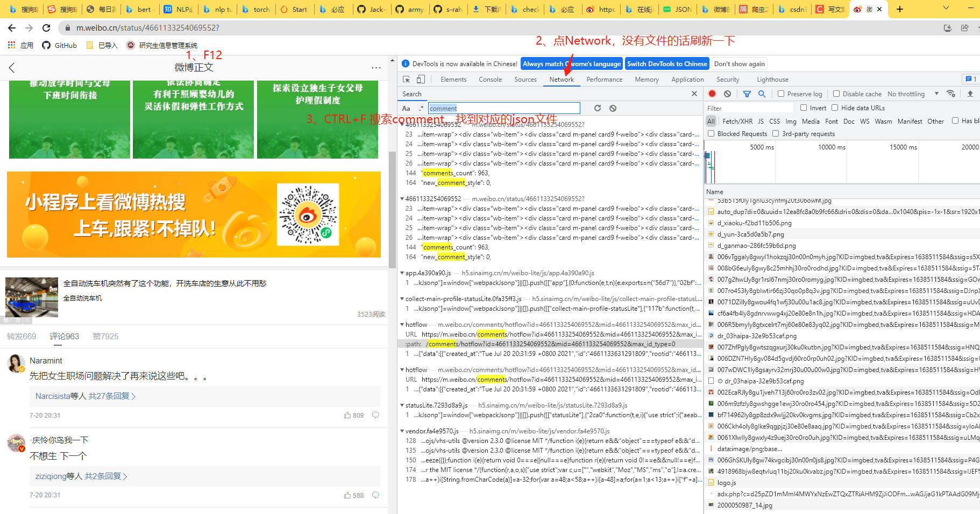The width and height of the screenshot is (980, 514).
Task: Click the install app icon in address bar
Action: pos(948,28)
